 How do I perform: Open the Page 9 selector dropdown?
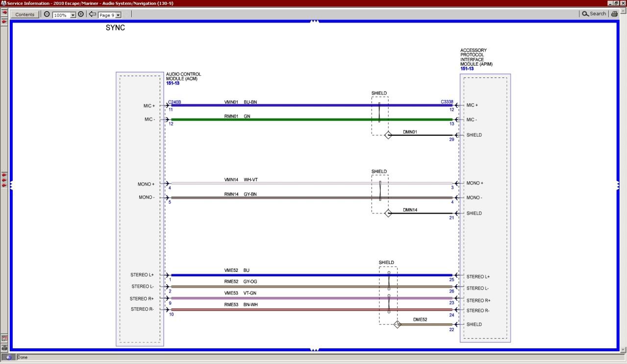click(x=118, y=15)
